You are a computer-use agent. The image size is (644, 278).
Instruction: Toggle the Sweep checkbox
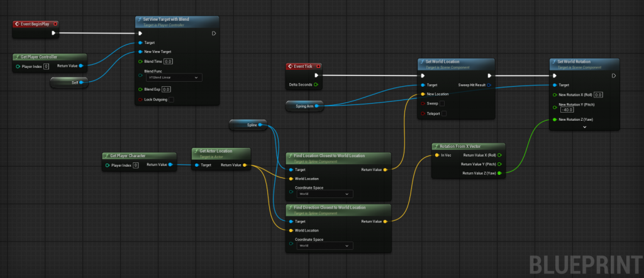(x=442, y=103)
